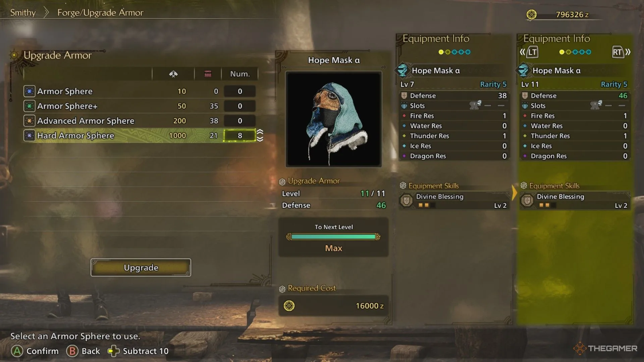
Task: Click the B Back prompt
Action: 83,351
